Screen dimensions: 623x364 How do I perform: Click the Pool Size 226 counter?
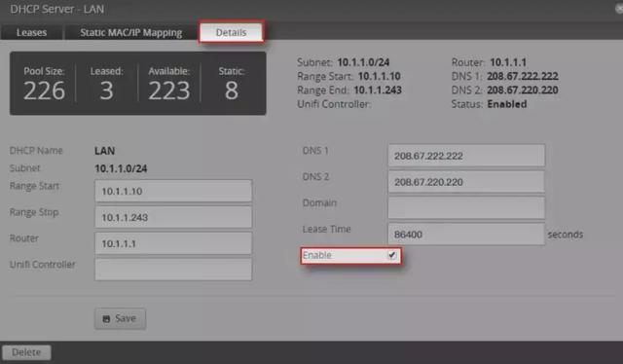click(x=44, y=84)
